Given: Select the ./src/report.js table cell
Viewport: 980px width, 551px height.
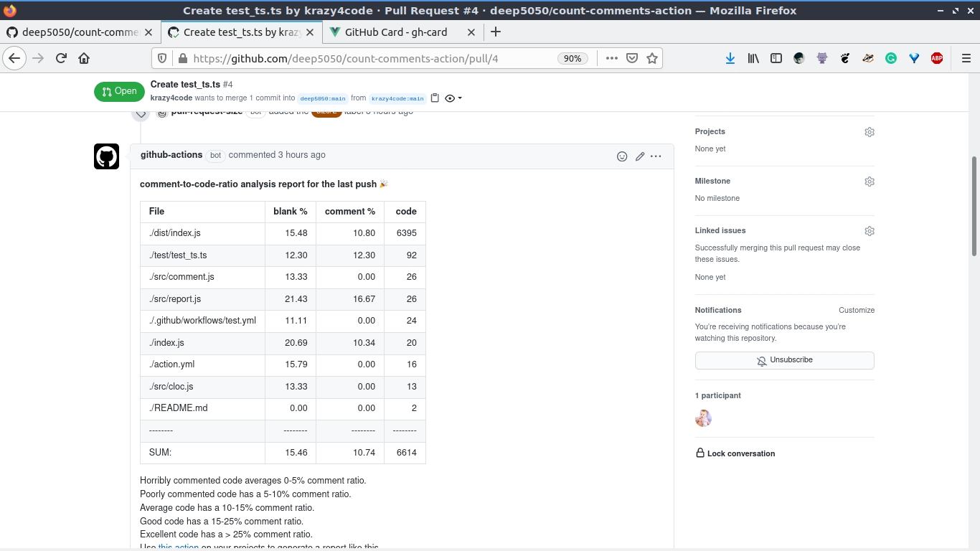Looking at the screenshot, I should coord(202,299).
